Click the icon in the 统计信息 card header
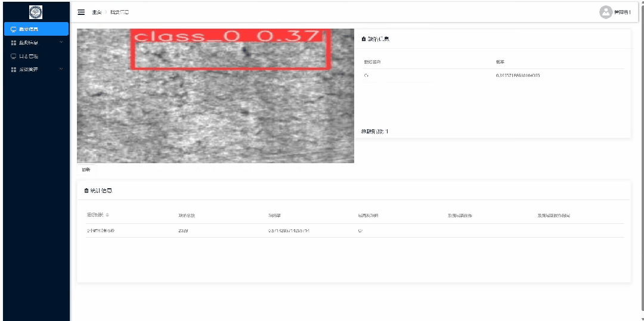The height and width of the screenshot is (321, 644). pyautogui.click(x=86, y=191)
